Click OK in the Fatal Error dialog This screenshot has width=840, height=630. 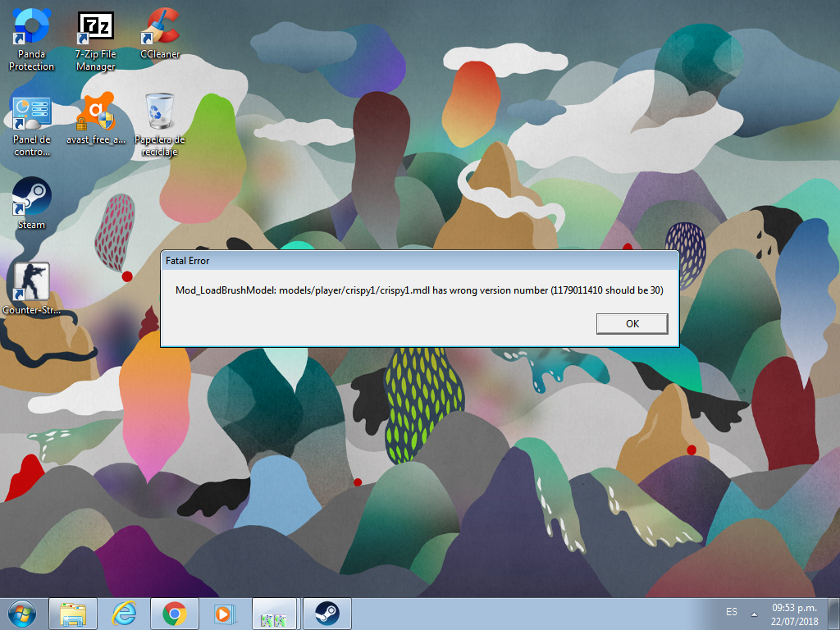click(632, 323)
